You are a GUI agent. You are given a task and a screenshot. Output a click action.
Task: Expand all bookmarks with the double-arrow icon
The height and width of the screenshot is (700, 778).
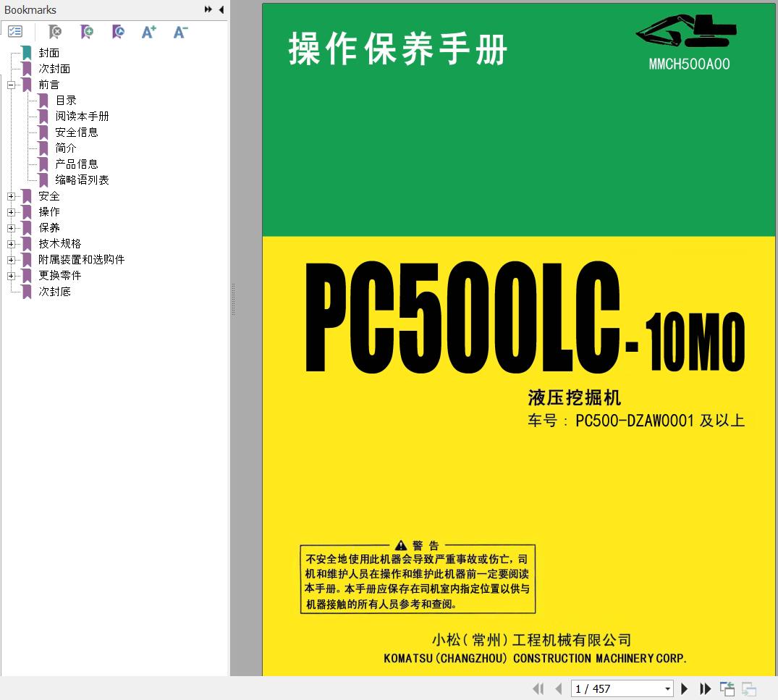click(208, 9)
